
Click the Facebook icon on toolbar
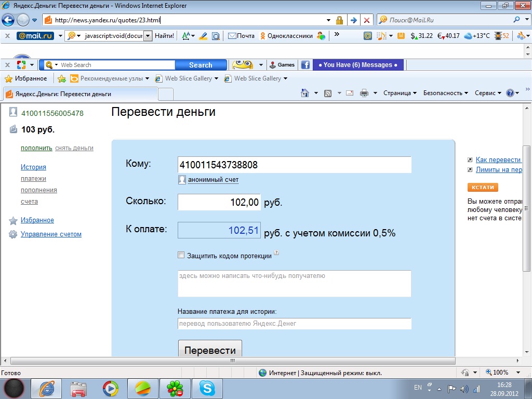pos(305,65)
